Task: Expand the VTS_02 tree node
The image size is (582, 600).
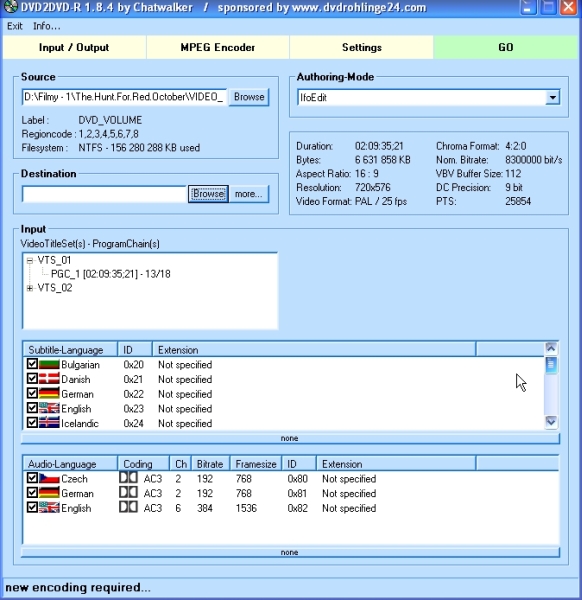Action: 29,288
